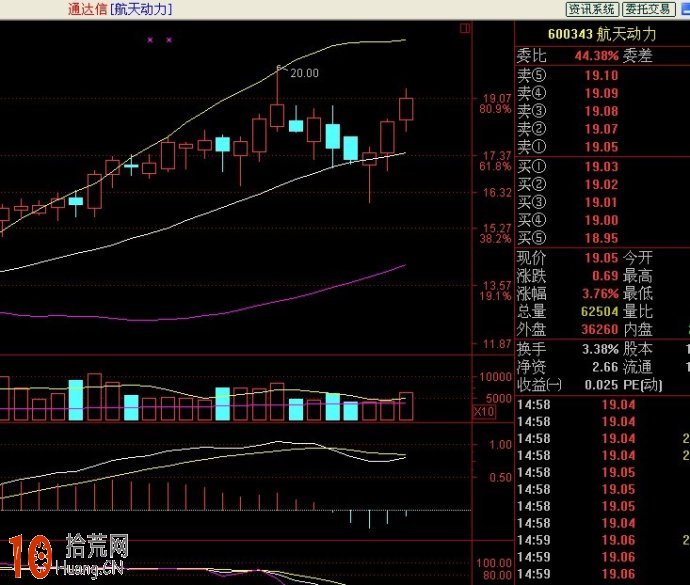
Task: Open the 委托交易 button
Action: 649,9
